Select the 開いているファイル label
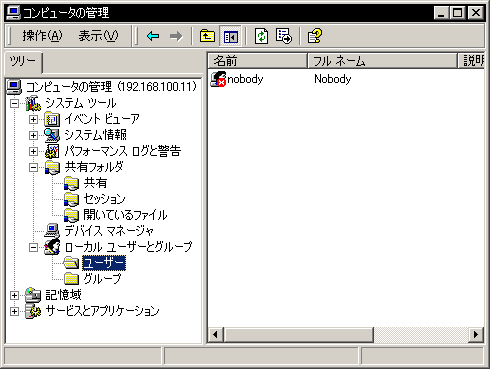Viewport: 490px width, 369px height. point(125,215)
